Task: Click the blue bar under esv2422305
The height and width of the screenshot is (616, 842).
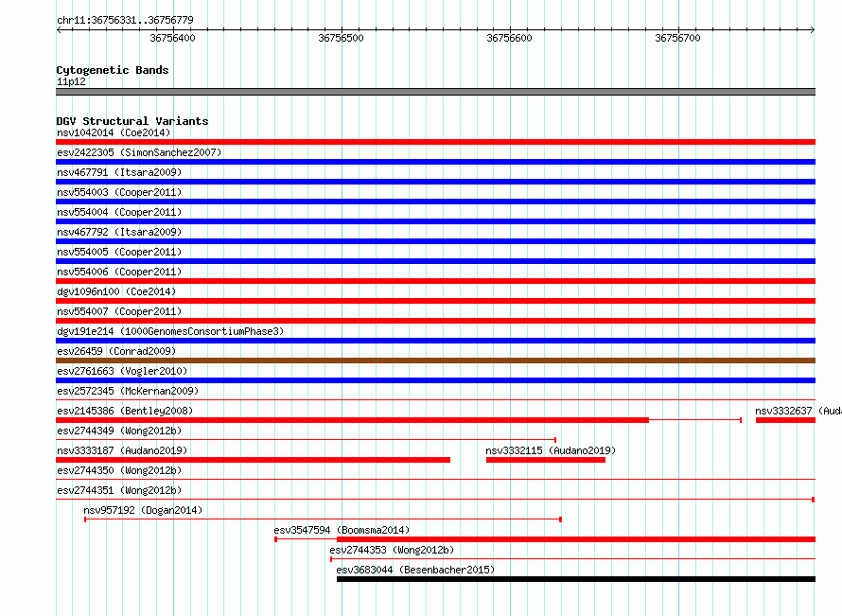Action: coord(435,162)
